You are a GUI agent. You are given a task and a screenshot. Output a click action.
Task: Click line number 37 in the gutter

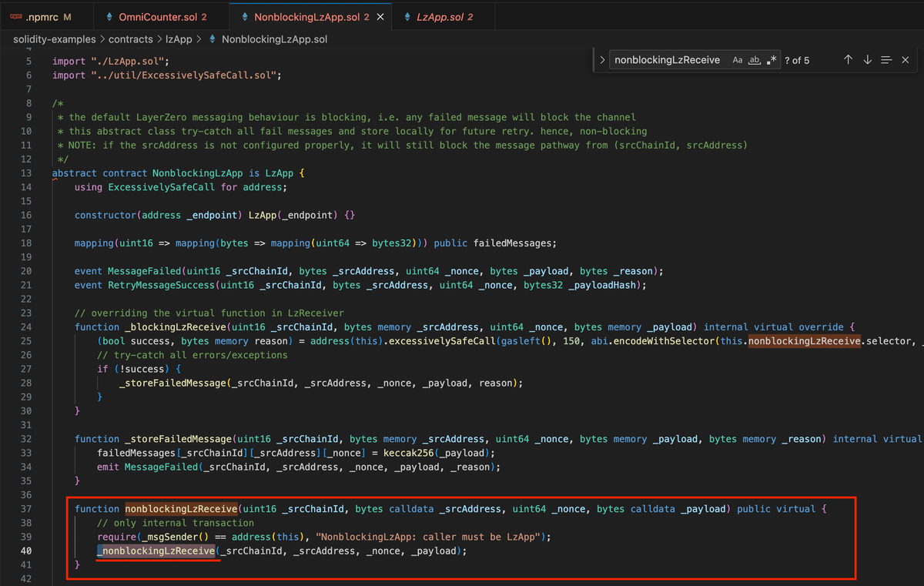(27, 509)
